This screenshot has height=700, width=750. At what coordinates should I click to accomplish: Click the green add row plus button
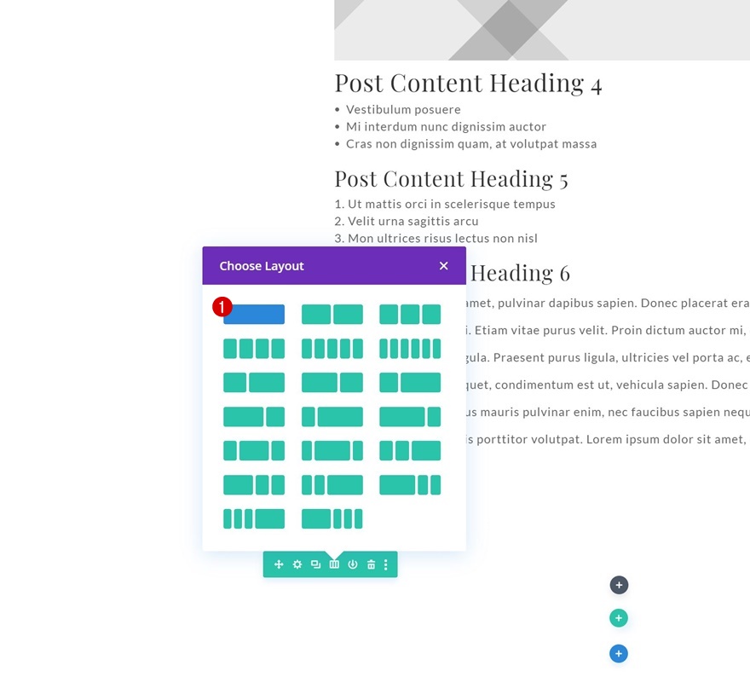click(619, 618)
